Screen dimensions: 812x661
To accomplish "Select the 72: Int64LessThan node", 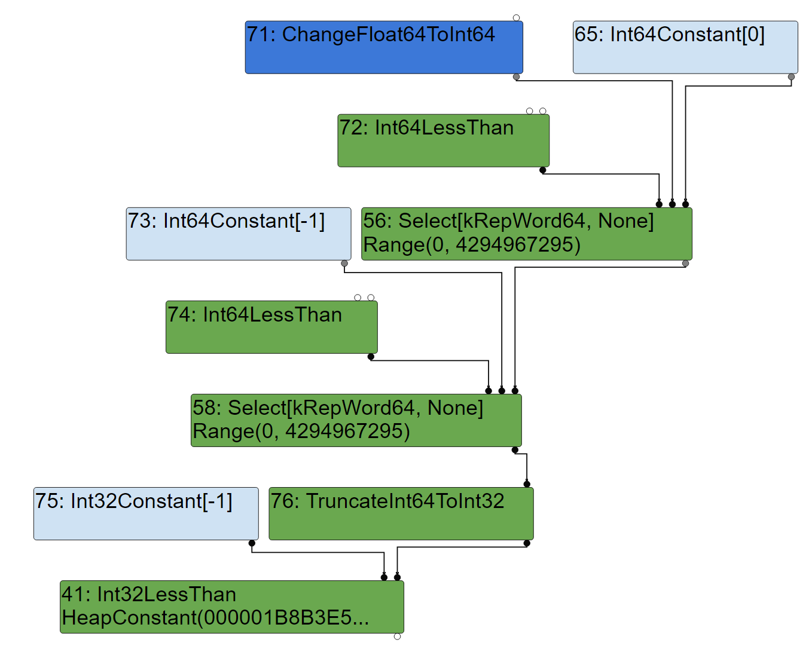I will (443, 141).
